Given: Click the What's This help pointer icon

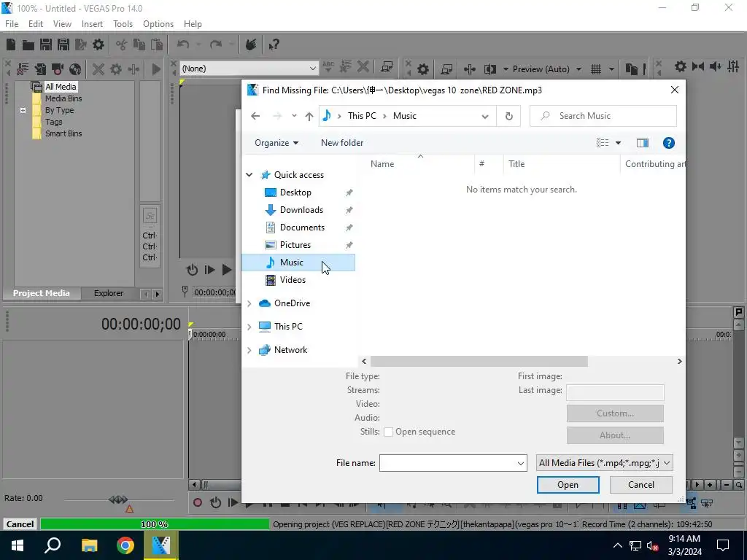Looking at the screenshot, I should [x=274, y=44].
